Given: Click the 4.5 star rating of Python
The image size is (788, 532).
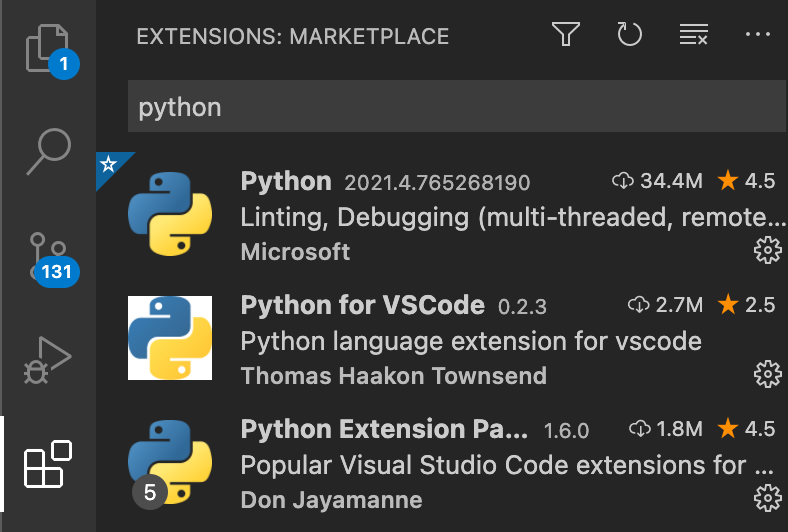Looking at the screenshot, I should coord(747,181).
